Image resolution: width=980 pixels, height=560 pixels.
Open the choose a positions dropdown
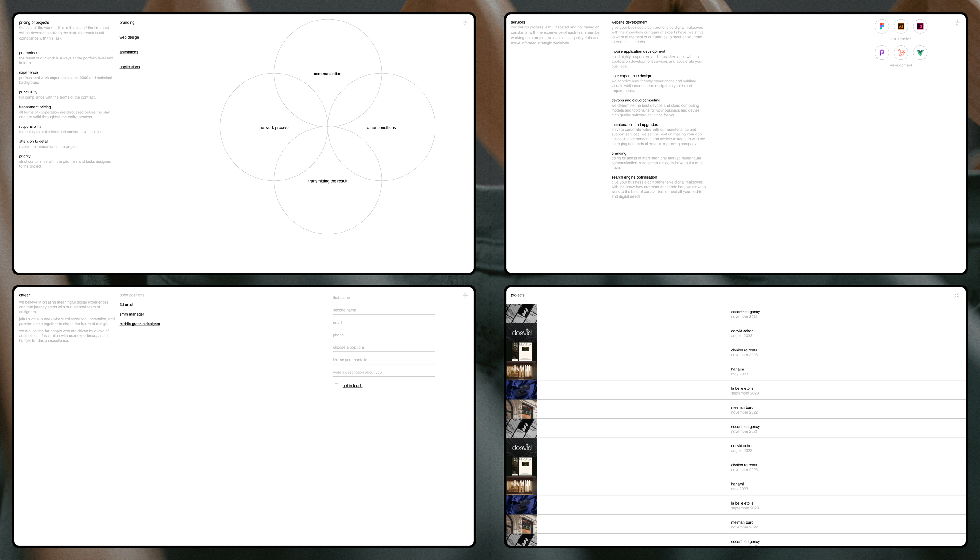point(384,347)
